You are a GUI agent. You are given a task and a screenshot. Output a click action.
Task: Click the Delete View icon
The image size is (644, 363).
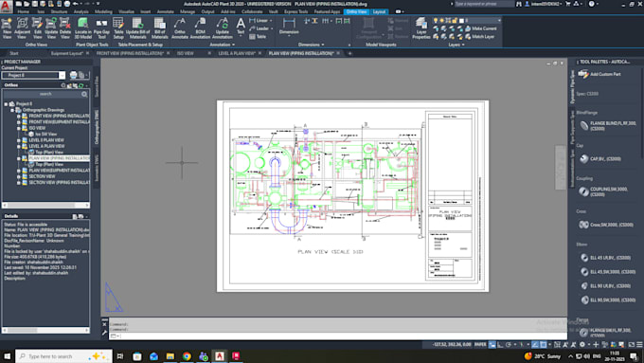point(65,28)
